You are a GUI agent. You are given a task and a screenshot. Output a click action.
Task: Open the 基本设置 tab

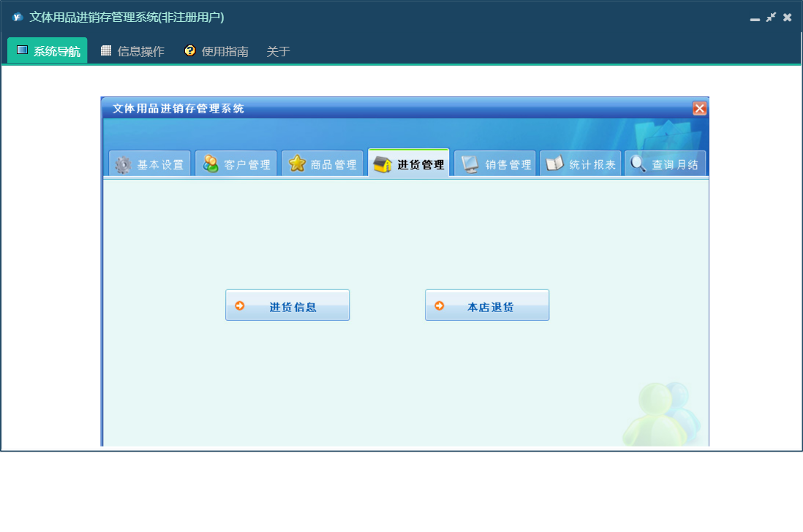click(x=149, y=164)
